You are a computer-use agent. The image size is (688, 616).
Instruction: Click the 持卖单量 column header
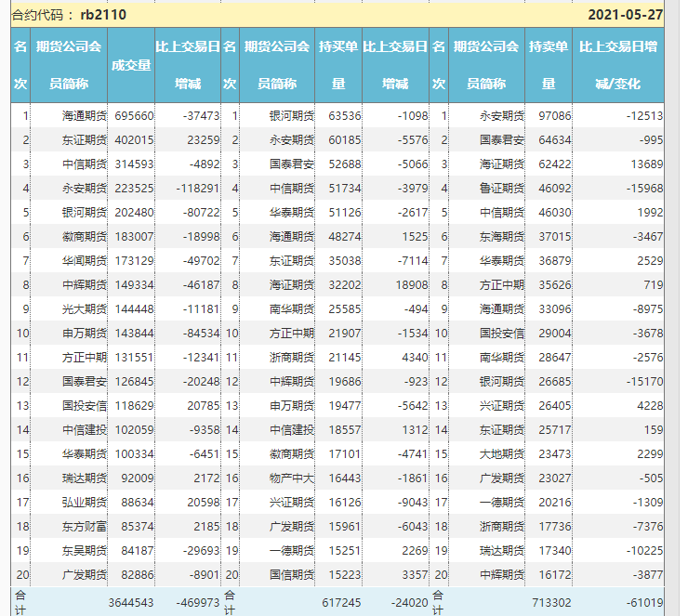click(548, 65)
